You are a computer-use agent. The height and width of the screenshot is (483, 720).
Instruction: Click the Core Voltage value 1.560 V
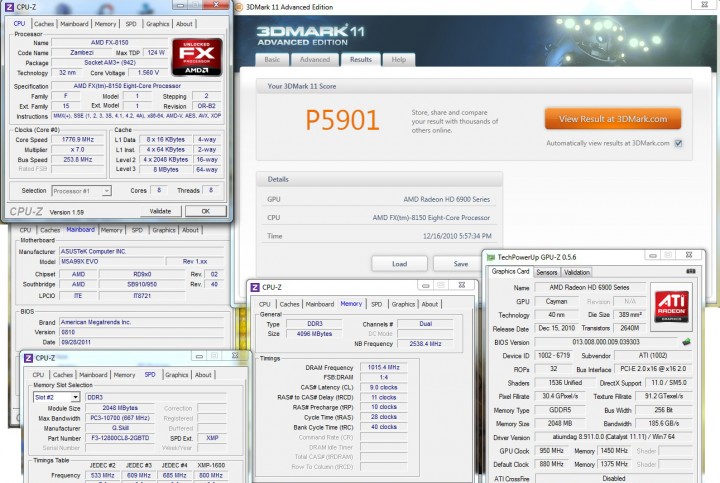pos(148,73)
